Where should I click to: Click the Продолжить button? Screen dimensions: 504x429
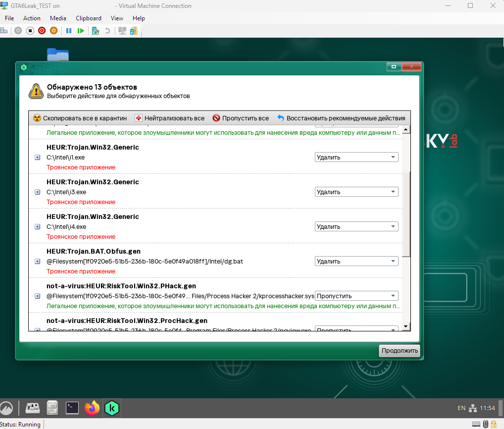(x=400, y=351)
